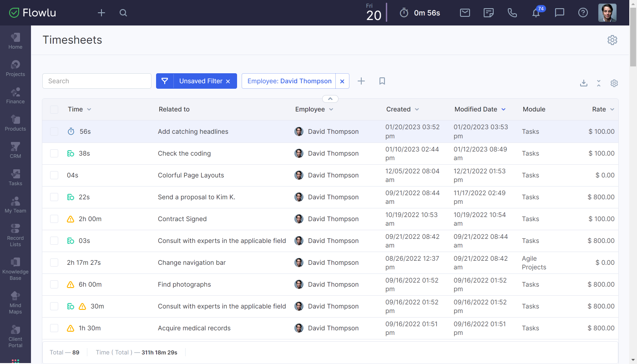
Task: Click the collapse rows icon beside export
Action: (599, 83)
